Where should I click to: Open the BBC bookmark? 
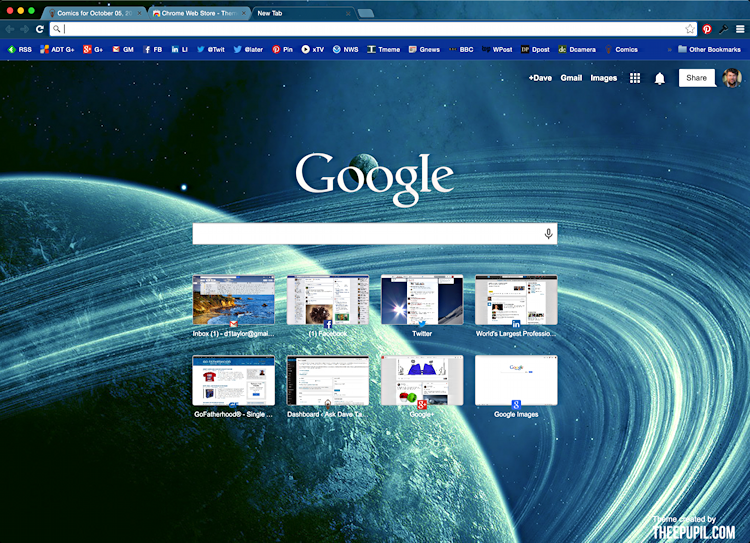461,49
